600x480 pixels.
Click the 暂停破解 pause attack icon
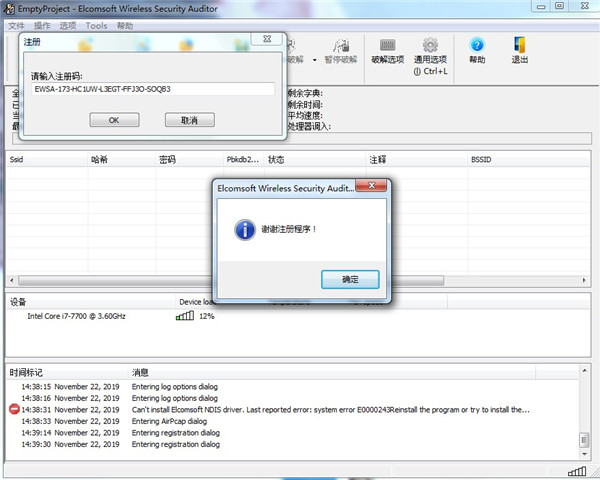coord(341,45)
